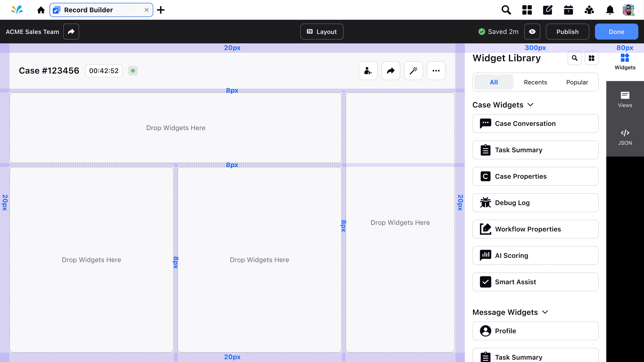Click the assign user icon in case header
Image resolution: width=644 pixels, height=362 pixels.
[368, 71]
